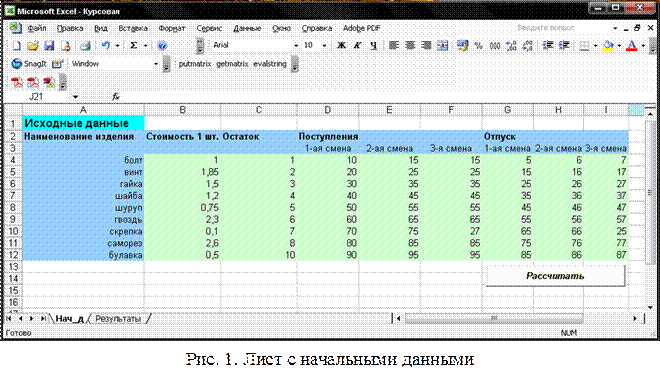This screenshot has width=660, height=372.
Task: Align text right
Action: click(426, 45)
